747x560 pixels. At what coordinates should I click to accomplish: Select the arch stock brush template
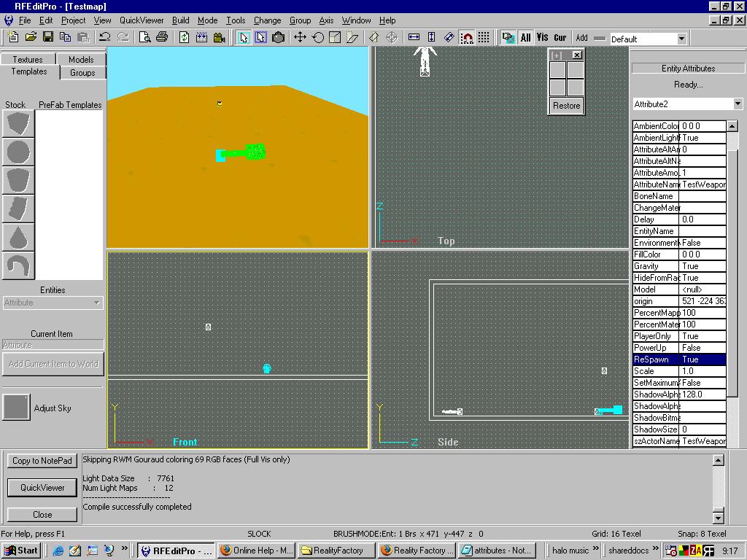coord(18,266)
